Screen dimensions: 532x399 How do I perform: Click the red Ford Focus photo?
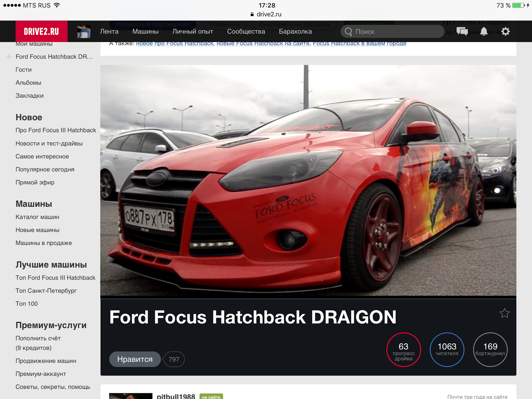(x=308, y=181)
